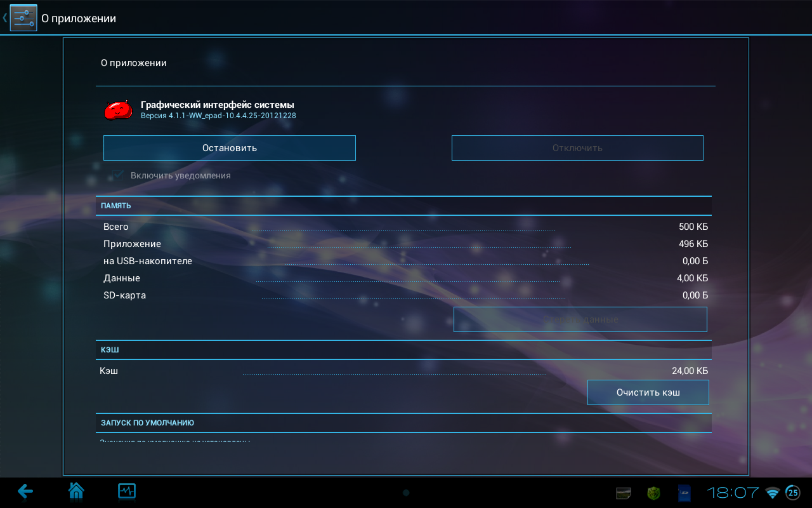Tap the red jelly bean app icon
The height and width of the screenshot is (508, 812).
[119, 110]
